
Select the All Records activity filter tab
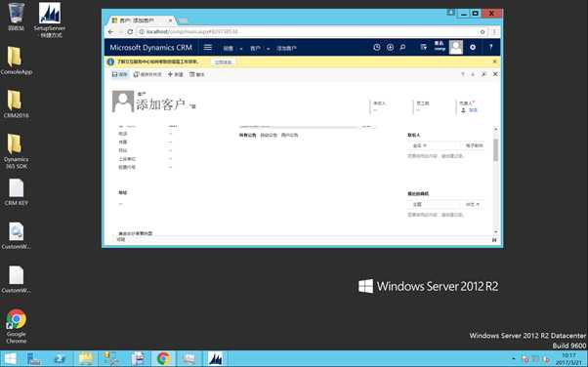click(247, 135)
